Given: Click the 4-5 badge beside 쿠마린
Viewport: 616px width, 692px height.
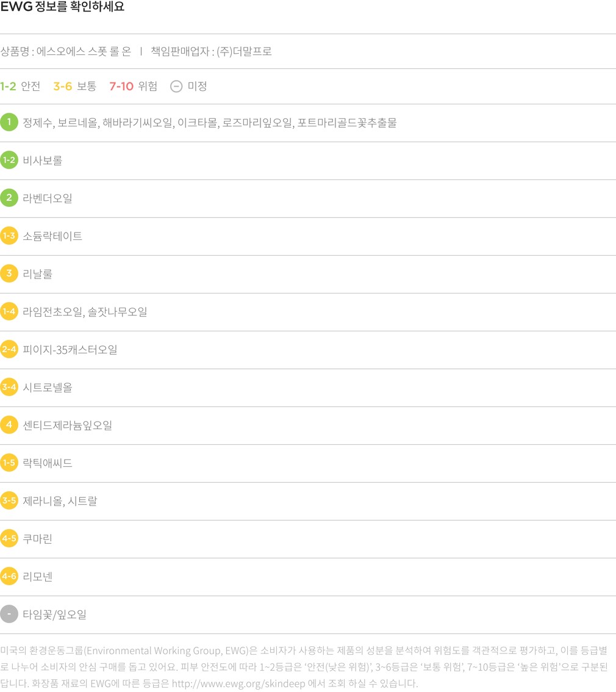Looking at the screenshot, I should [x=9, y=538].
